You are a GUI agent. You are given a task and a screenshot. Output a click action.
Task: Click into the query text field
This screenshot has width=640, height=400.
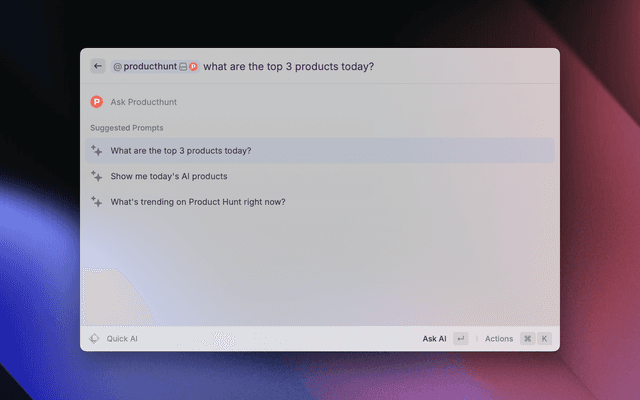(288, 67)
